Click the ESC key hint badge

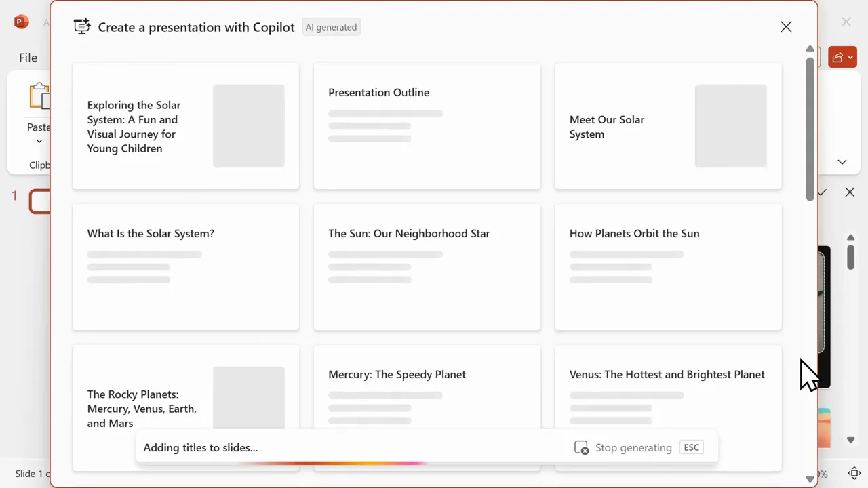(691, 447)
